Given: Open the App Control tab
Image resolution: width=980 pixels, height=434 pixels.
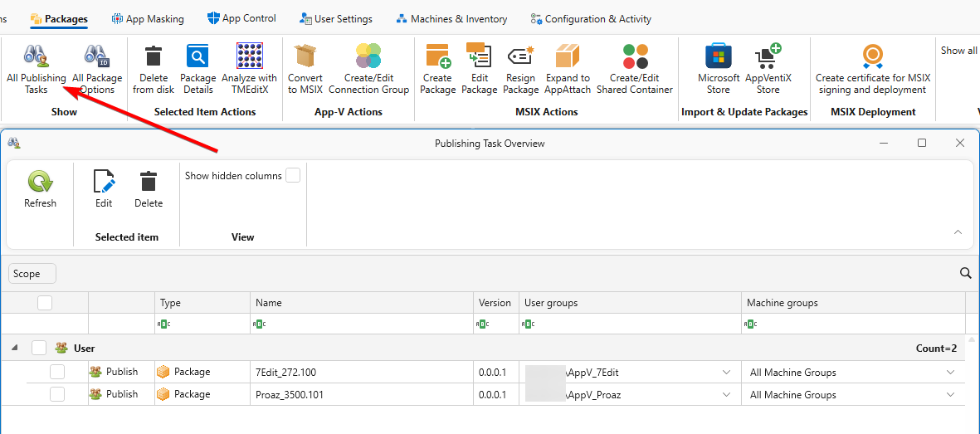Looking at the screenshot, I should point(241,19).
